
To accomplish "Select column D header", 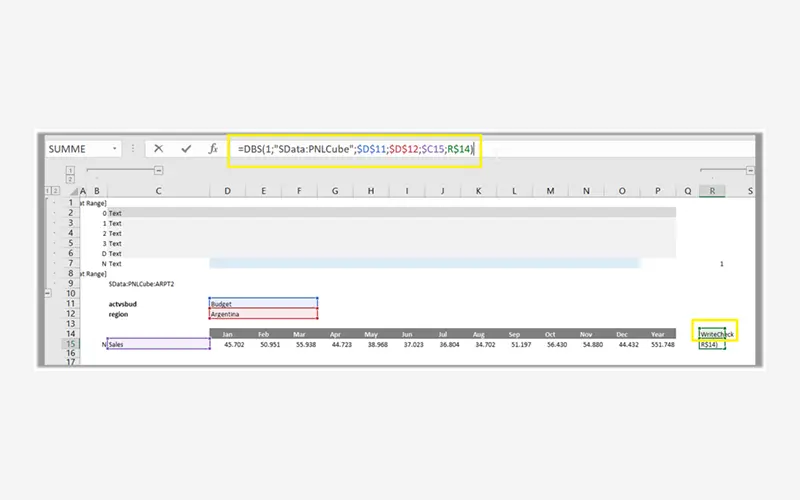I will (227, 190).
